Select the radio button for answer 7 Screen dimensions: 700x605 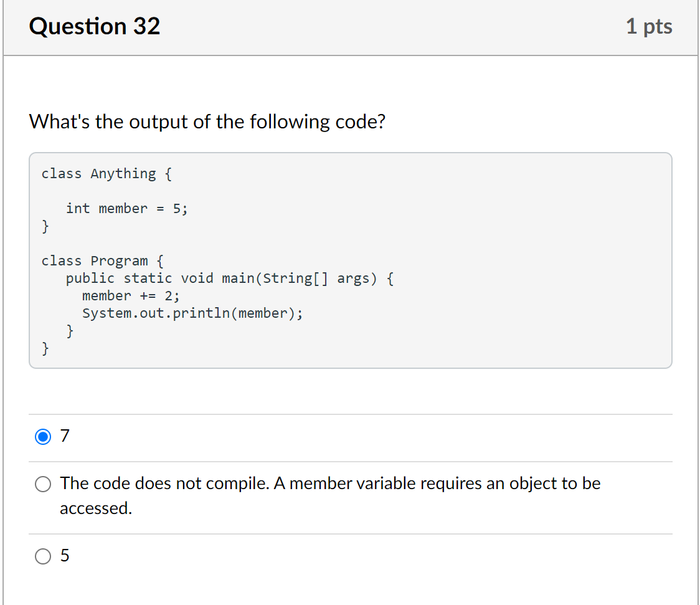coord(43,436)
